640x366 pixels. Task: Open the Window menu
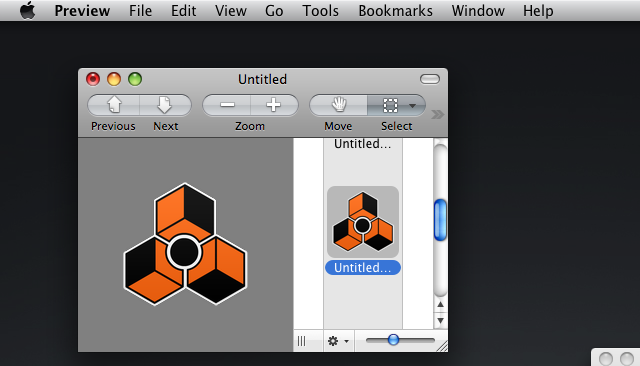(478, 11)
